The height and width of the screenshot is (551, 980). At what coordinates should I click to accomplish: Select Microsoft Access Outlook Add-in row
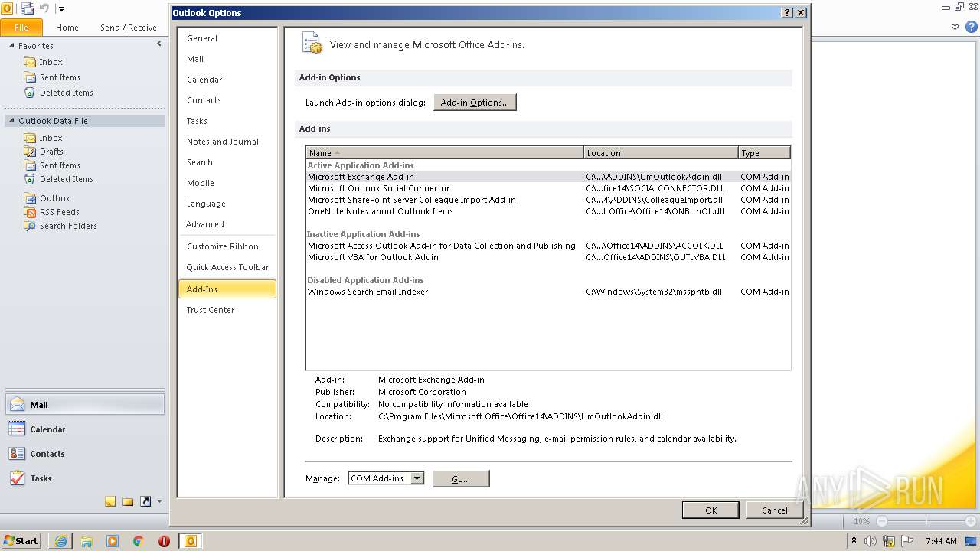click(547, 246)
